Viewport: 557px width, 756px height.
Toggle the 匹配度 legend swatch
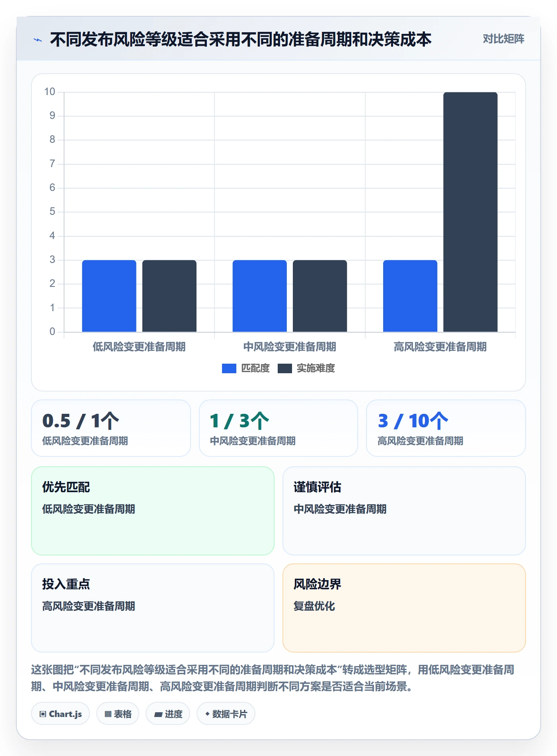pos(229,368)
